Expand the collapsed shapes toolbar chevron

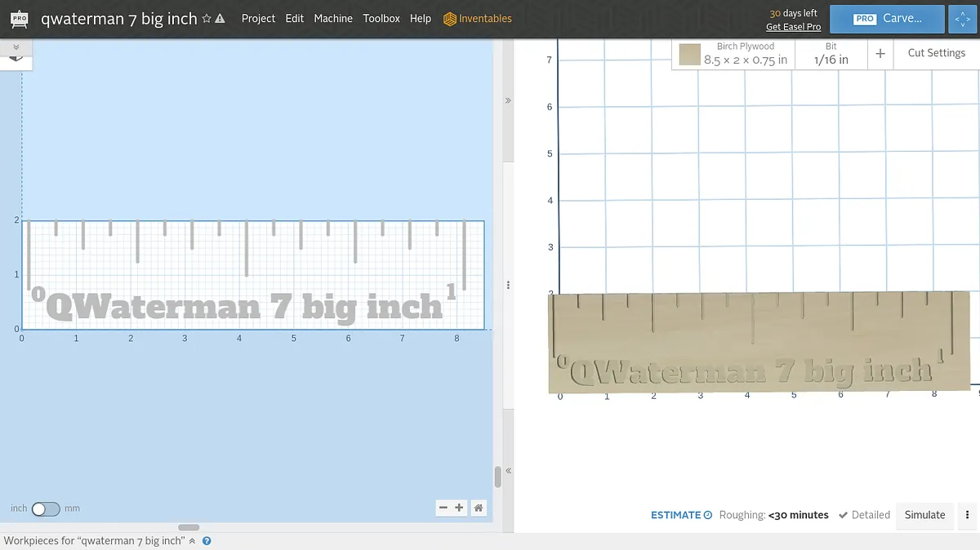pos(16,47)
